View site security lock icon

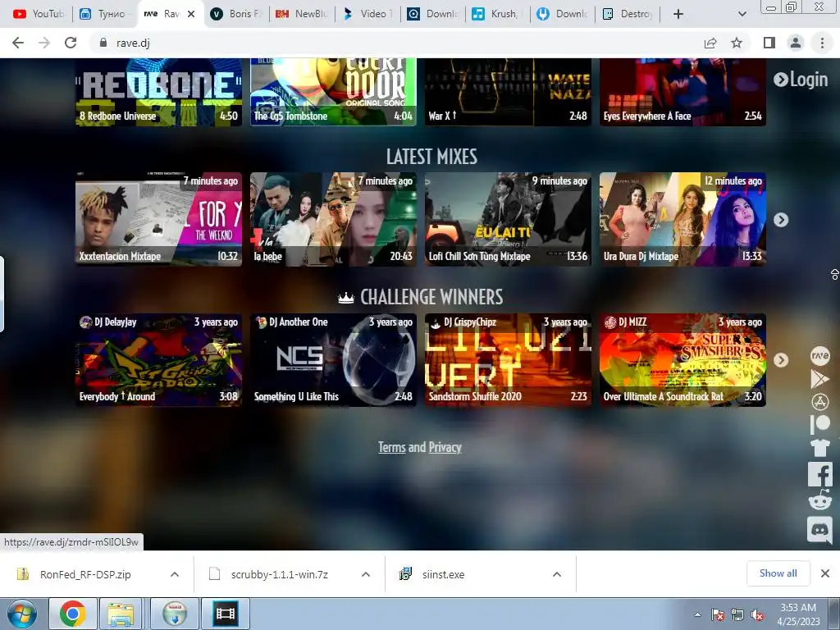pyautogui.click(x=103, y=43)
